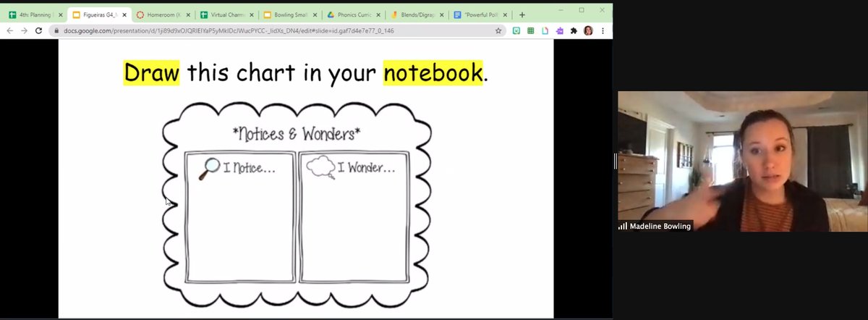Switch to the 4th Planning tab
Screen dimensions: 868x320
coord(36,14)
